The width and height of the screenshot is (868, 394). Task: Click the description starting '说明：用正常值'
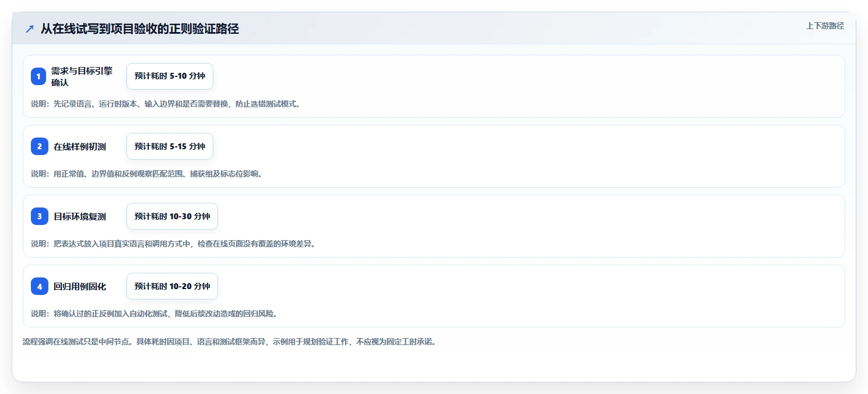pos(146,174)
